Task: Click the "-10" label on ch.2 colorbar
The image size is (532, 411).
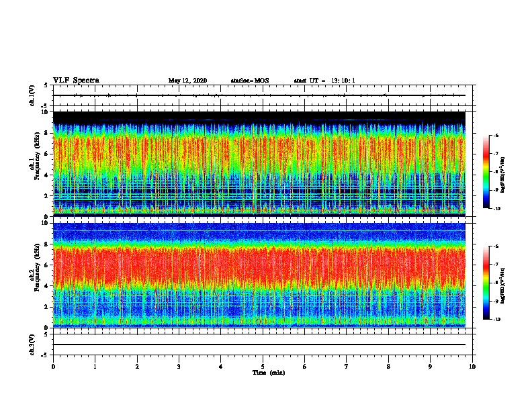Action: (x=497, y=319)
